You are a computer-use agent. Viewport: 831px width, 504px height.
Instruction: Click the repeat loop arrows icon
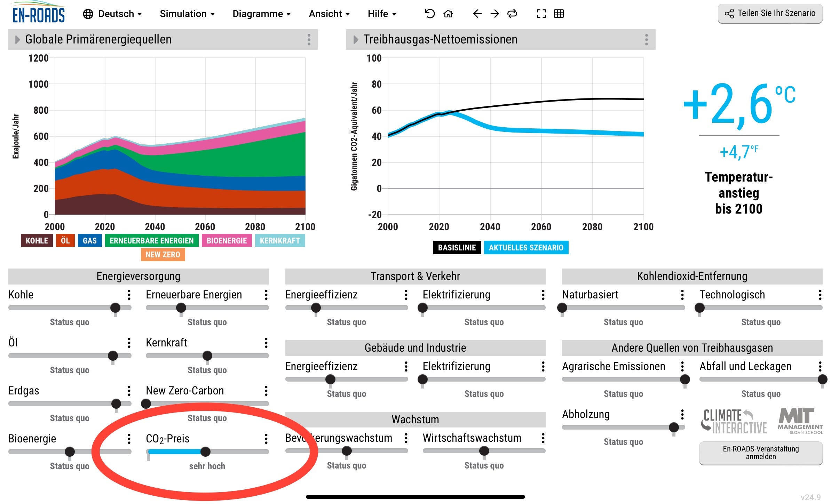[512, 14]
